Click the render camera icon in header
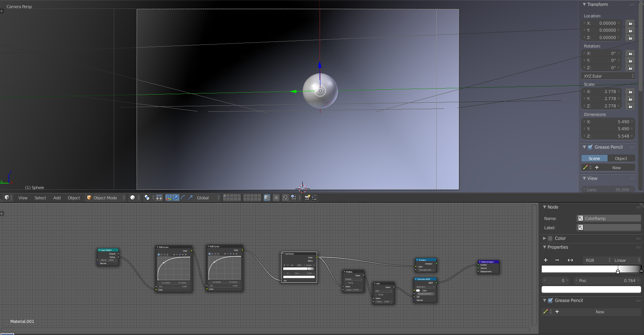This screenshot has height=335, width=644. [x=307, y=197]
